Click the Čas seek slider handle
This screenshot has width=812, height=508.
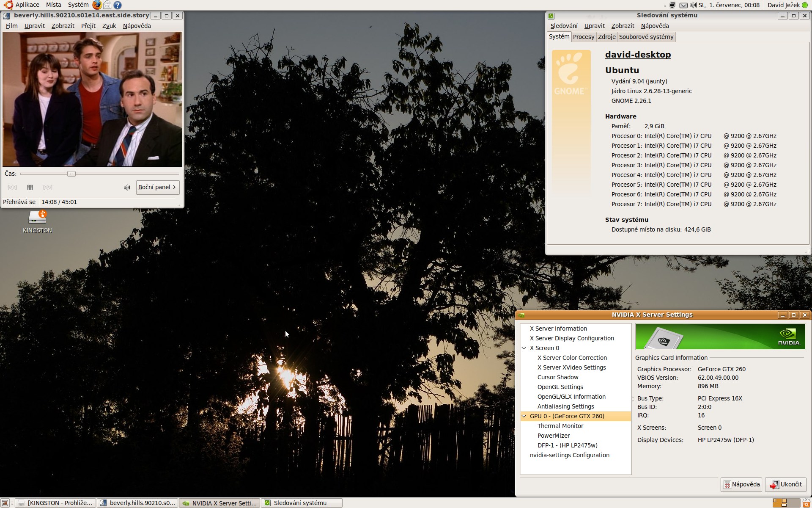point(71,174)
